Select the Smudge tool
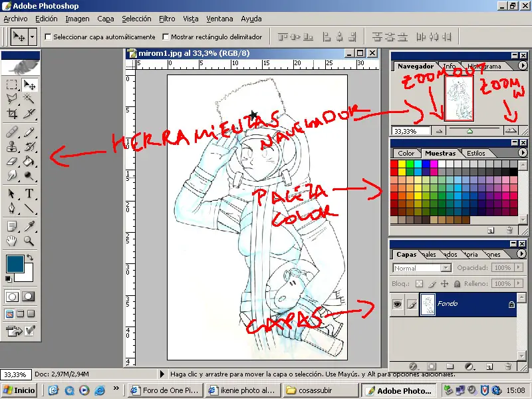 12,175
